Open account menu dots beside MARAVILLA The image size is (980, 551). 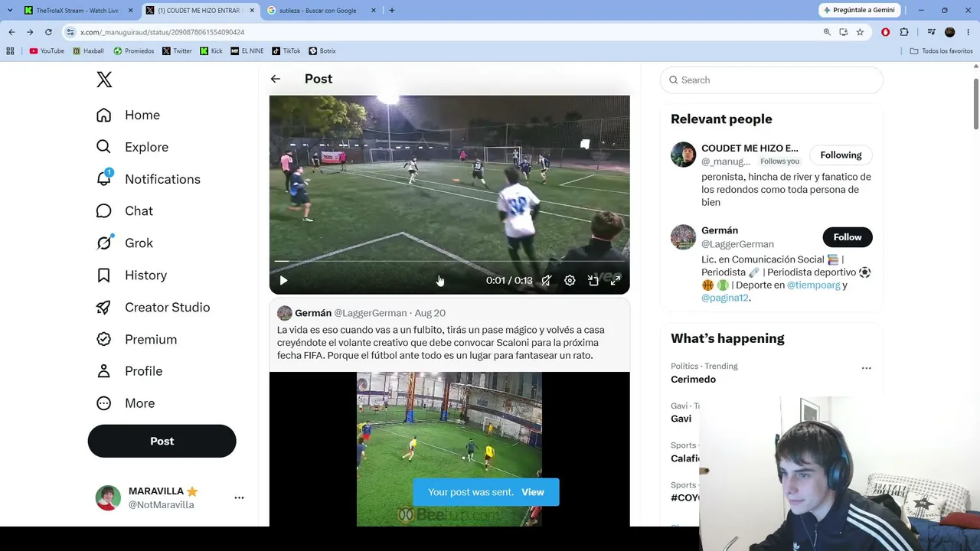(239, 497)
